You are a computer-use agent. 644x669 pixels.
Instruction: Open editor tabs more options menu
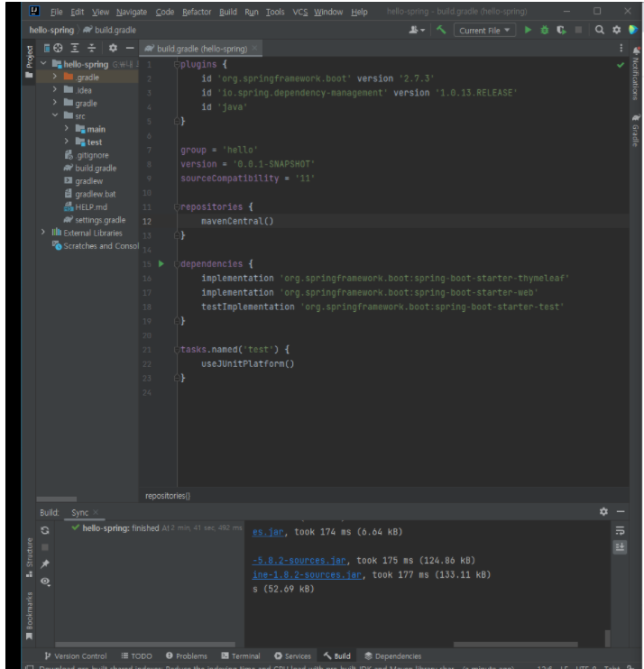coord(621,48)
